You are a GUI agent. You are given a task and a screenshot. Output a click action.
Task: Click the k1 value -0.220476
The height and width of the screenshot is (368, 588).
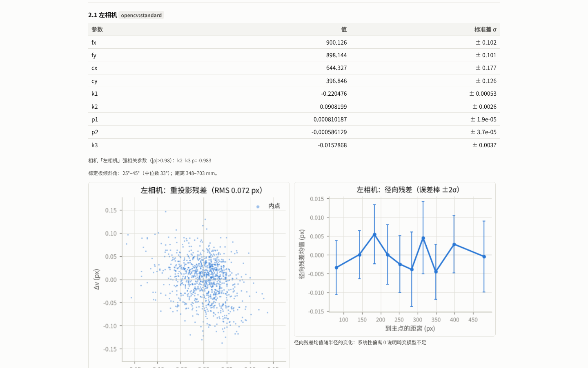click(334, 94)
